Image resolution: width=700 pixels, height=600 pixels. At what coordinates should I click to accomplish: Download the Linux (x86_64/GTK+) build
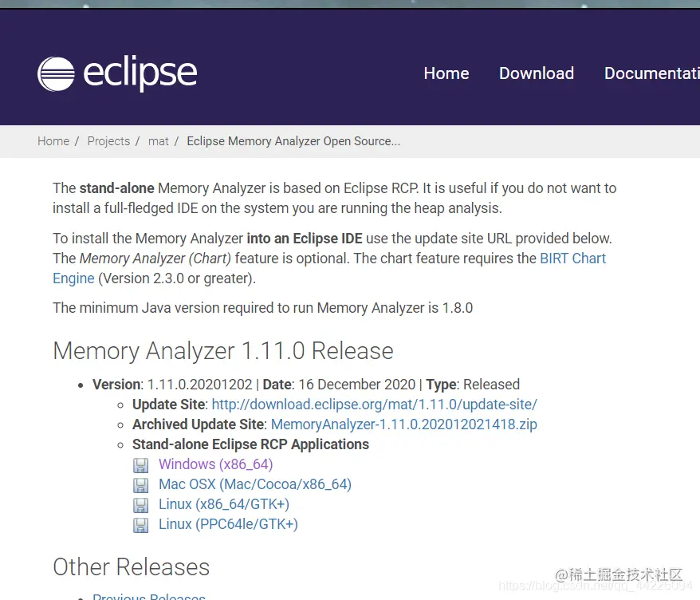pyautogui.click(x=224, y=504)
